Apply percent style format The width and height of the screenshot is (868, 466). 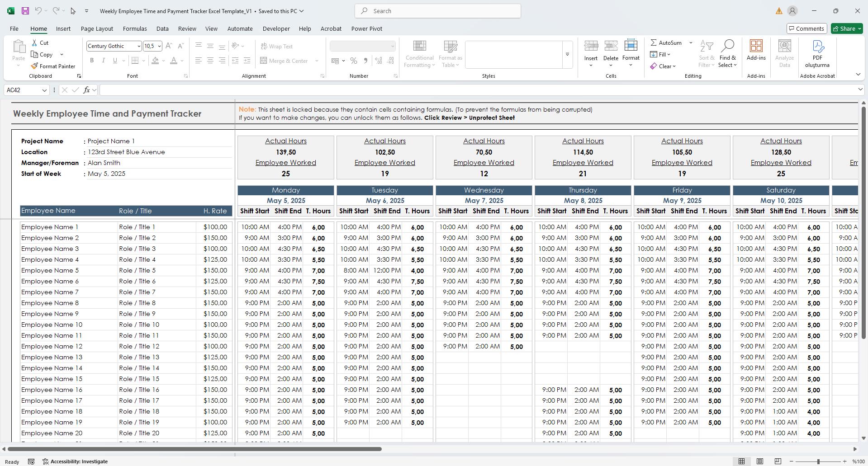354,61
